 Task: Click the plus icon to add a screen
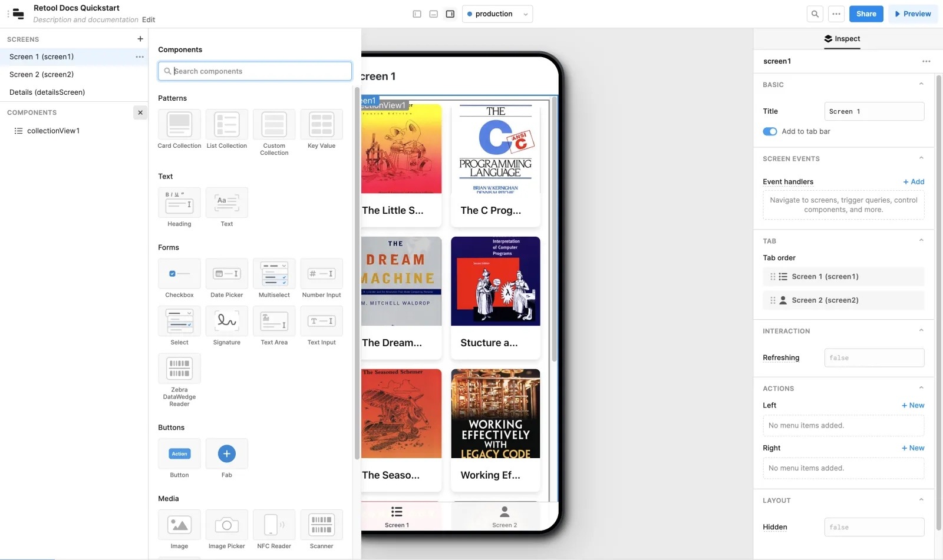140,39
